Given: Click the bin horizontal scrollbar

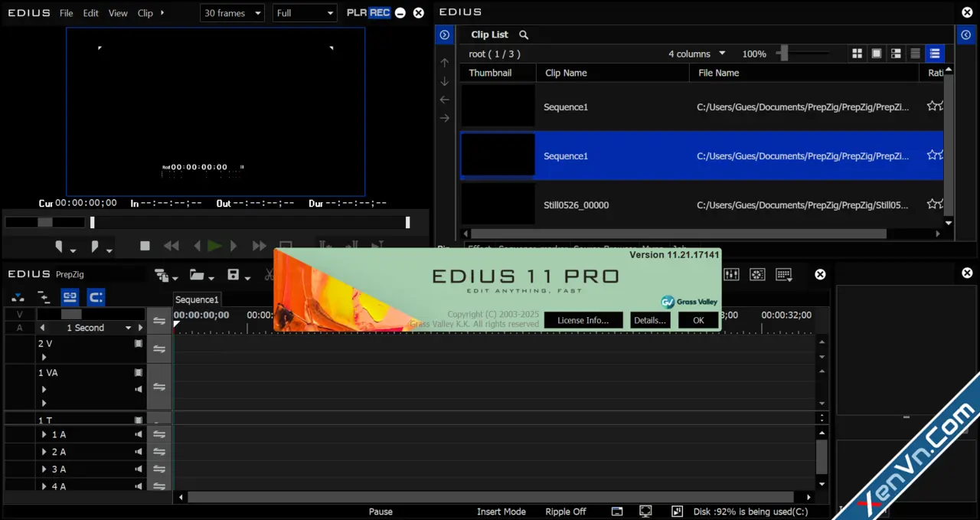Looking at the screenshot, I should tap(678, 234).
